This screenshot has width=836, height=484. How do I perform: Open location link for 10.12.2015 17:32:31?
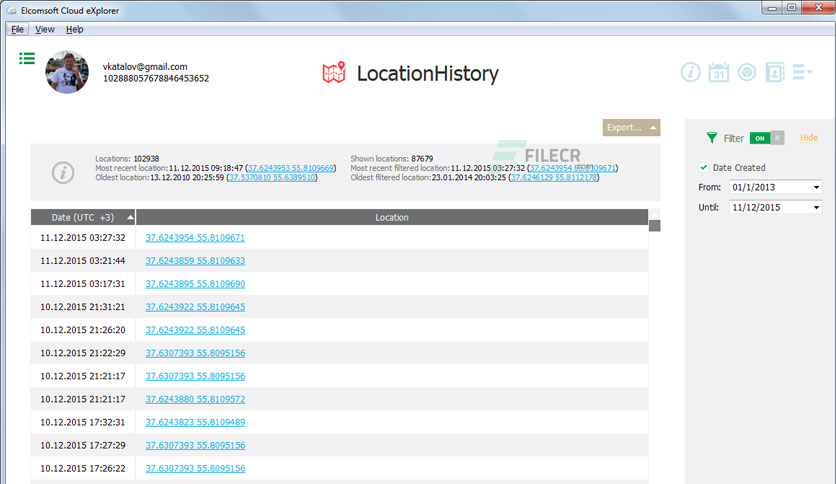click(195, 422)
